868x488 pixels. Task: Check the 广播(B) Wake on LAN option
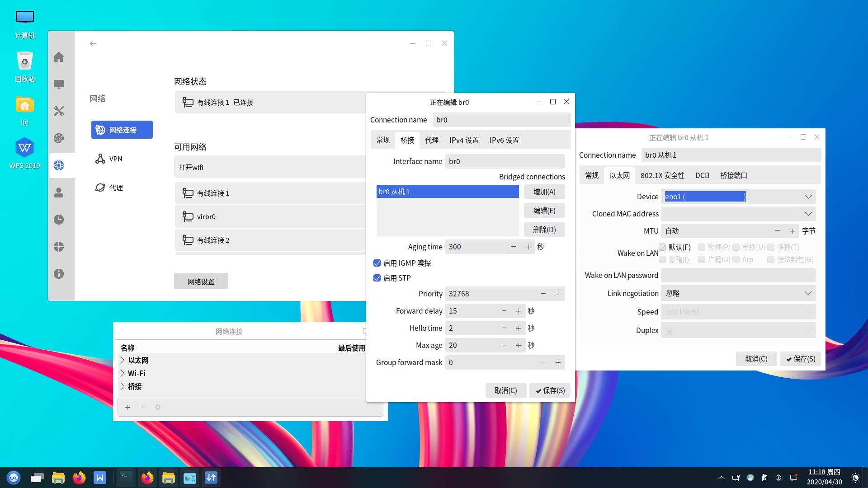point(702,259)
